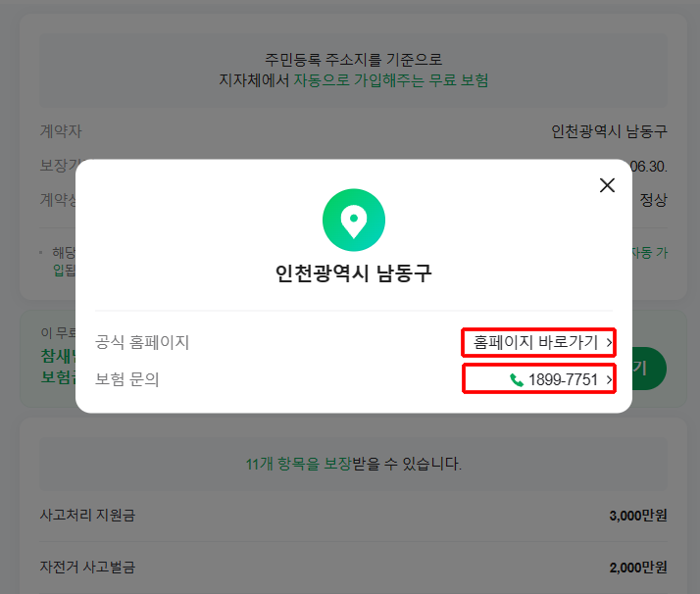The image size is (700, 594).
Task: Click 자동으로 가입해주는 무료 보험 green text
Action: pyautogui.click(x=390, y=80)
